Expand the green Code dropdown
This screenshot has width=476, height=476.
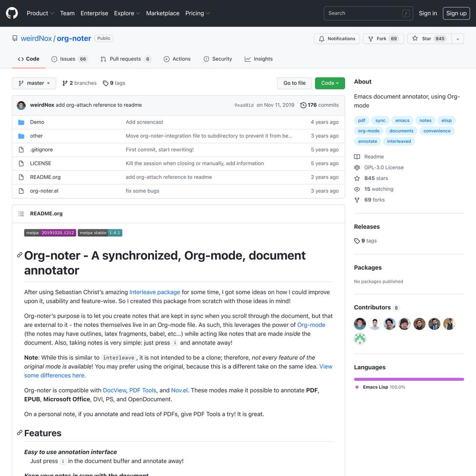[x=330, y=83]
